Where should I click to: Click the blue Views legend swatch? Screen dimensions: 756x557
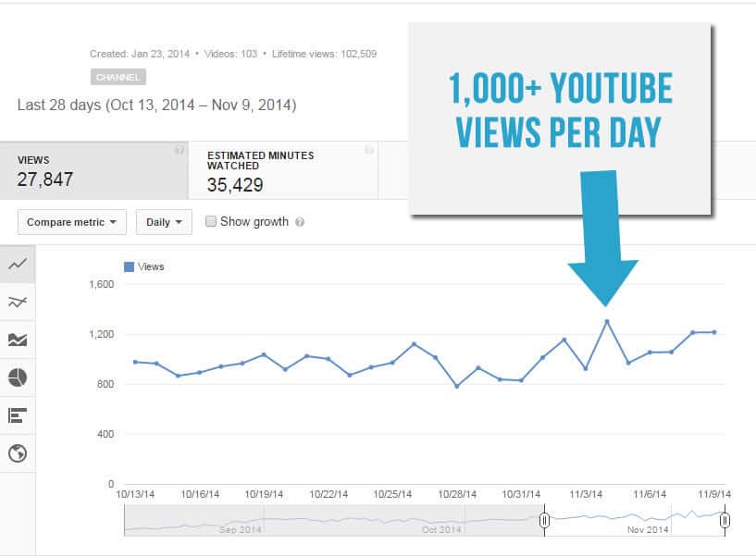[129, 266]
